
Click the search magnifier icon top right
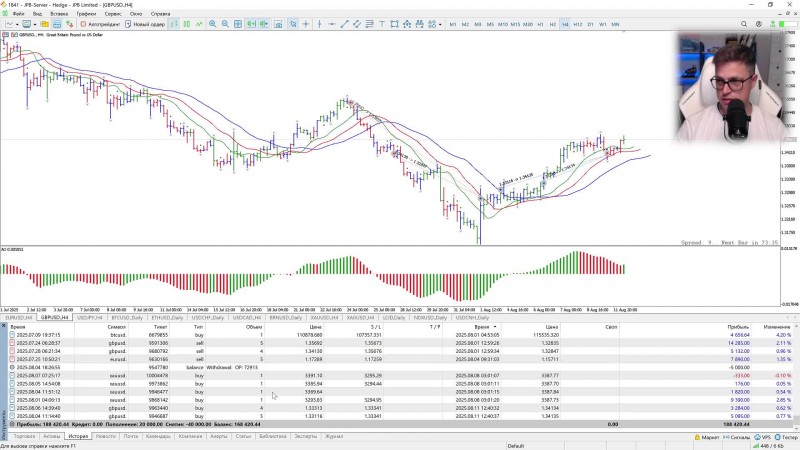[744, 24]
